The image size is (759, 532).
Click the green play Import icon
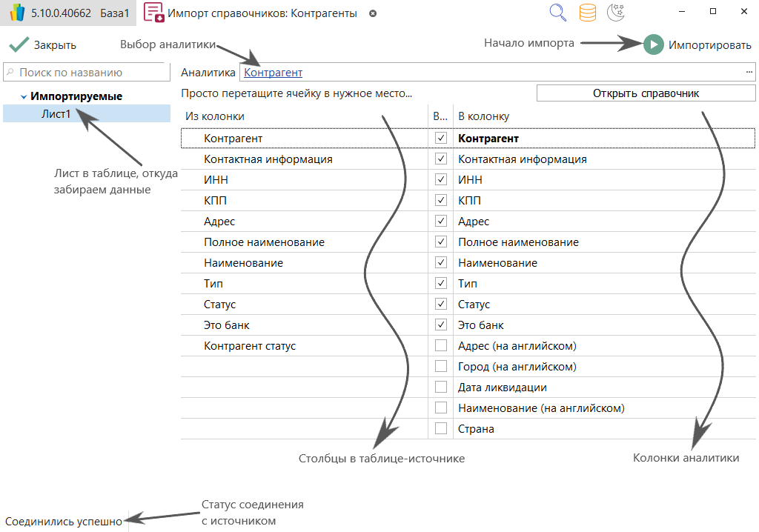click(x=653, y=44)
